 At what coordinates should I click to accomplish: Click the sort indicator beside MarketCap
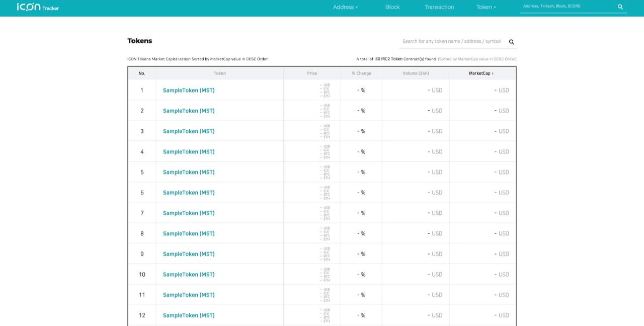[x=493, y=73]
